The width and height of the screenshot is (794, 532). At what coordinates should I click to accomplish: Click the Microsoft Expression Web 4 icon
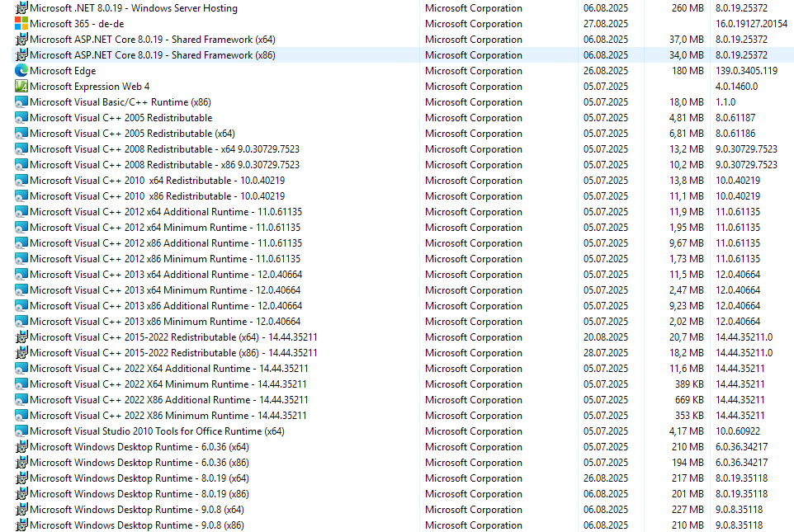click(21, 87)
